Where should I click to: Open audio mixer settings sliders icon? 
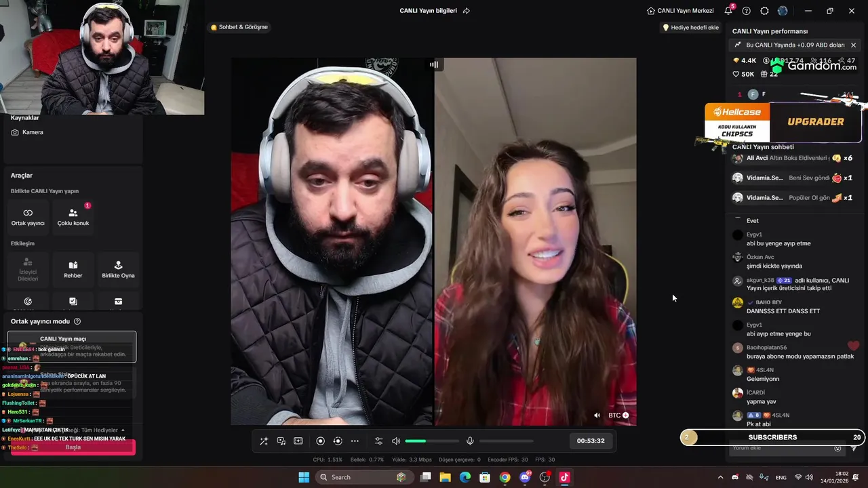coord(378,441)
